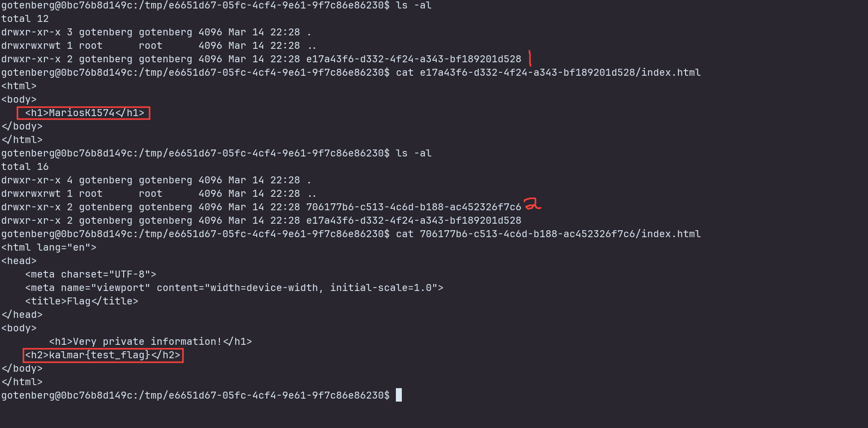
Task: Click the <title>Flag</title> line
Action: pos(82,301)
